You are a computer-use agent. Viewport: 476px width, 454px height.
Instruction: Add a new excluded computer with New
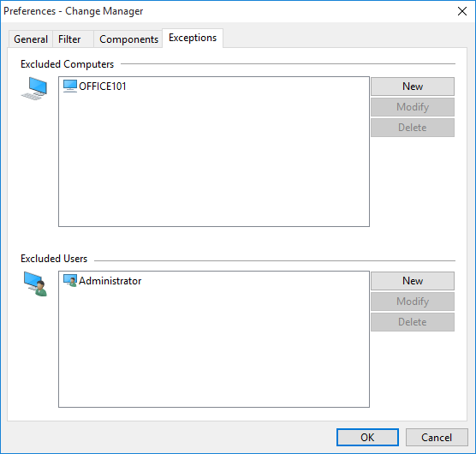pyautogui.click(x=413, y=87)
